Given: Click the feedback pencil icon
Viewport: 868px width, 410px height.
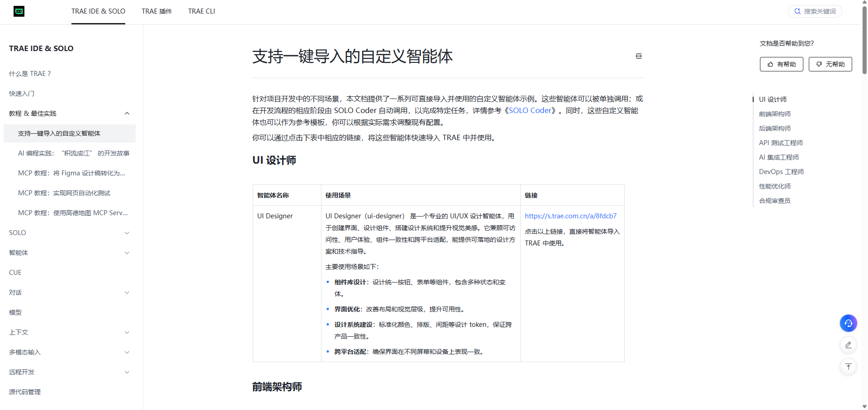Looking at the screenshot, I should point(848,345).
